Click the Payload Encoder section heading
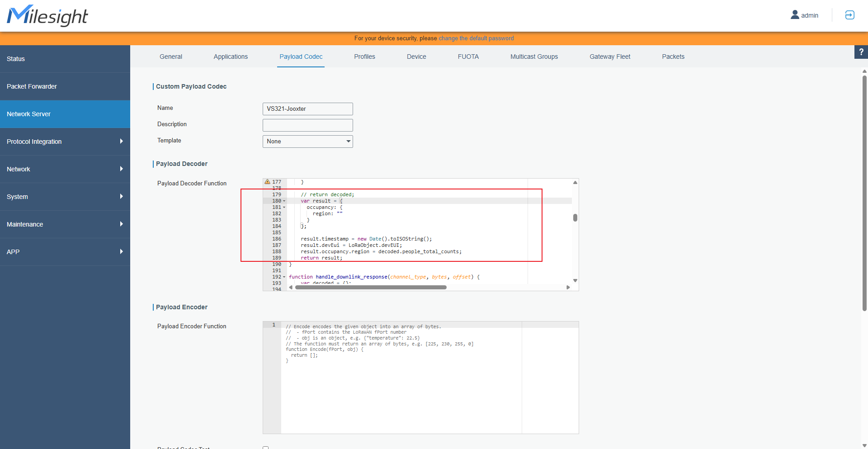 182,307
